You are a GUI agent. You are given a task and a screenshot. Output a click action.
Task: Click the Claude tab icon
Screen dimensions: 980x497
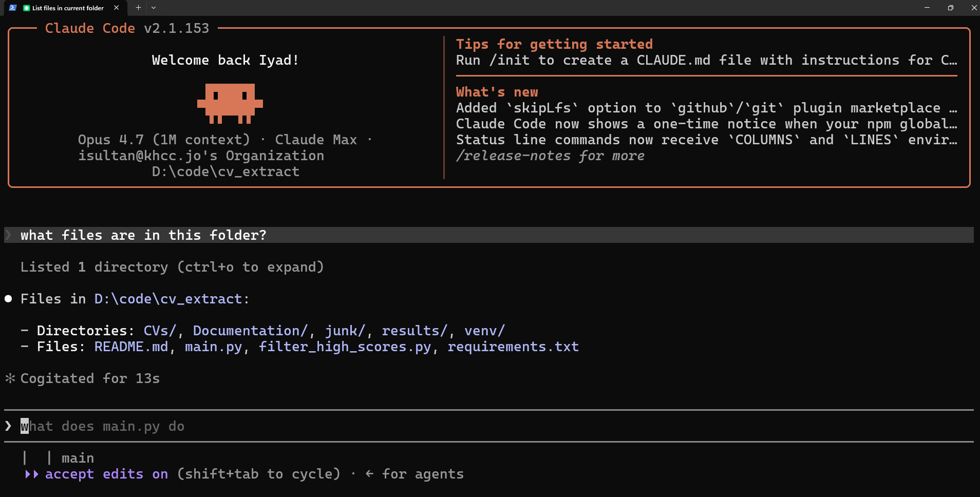point(27,8)
